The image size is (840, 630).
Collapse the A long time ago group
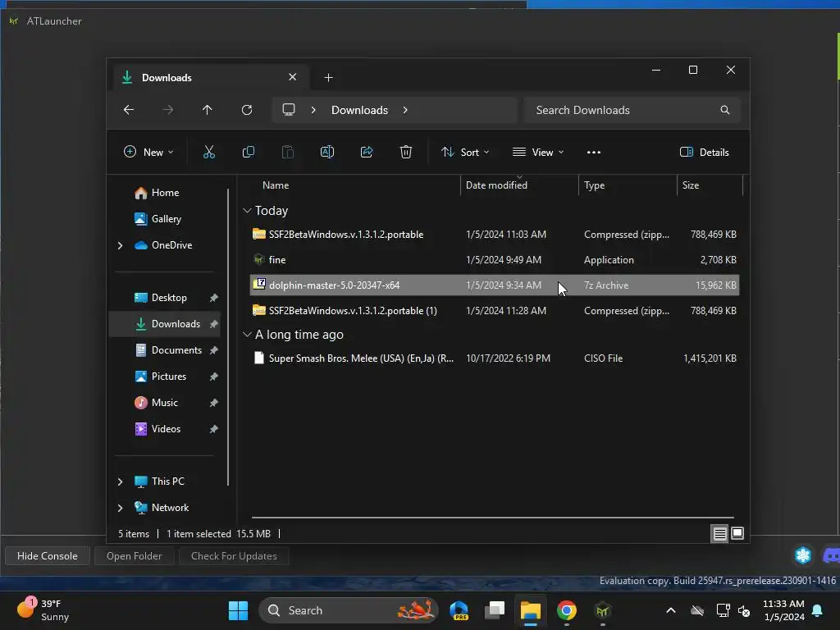click(x=247, y=335)
